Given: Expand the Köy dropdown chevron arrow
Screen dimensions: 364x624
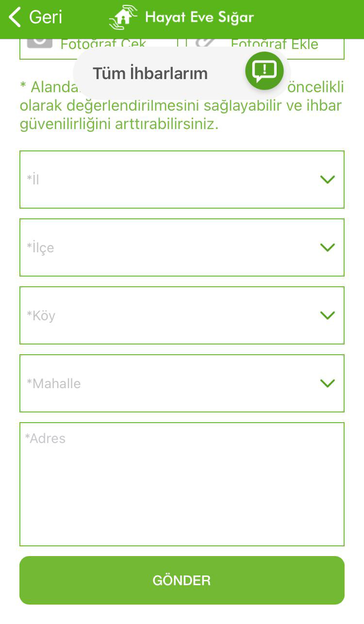Looking at the screenshot, I should [328, 315].
